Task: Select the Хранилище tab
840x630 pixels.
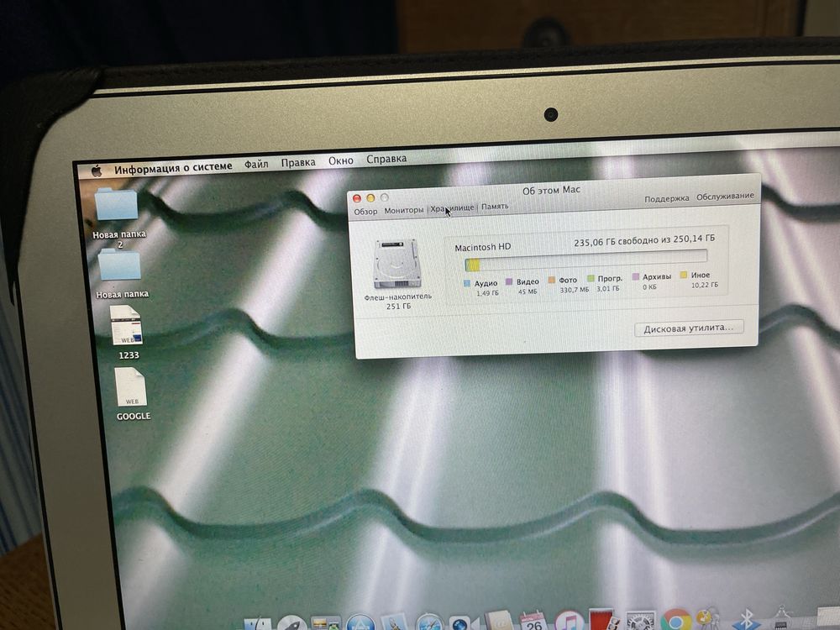Action: (x=452, y=207)
